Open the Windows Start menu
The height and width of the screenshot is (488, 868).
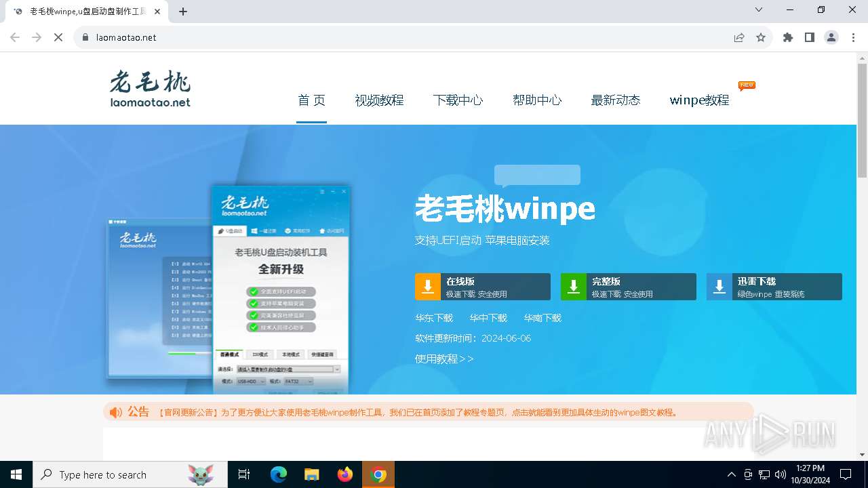click(16, 474)
